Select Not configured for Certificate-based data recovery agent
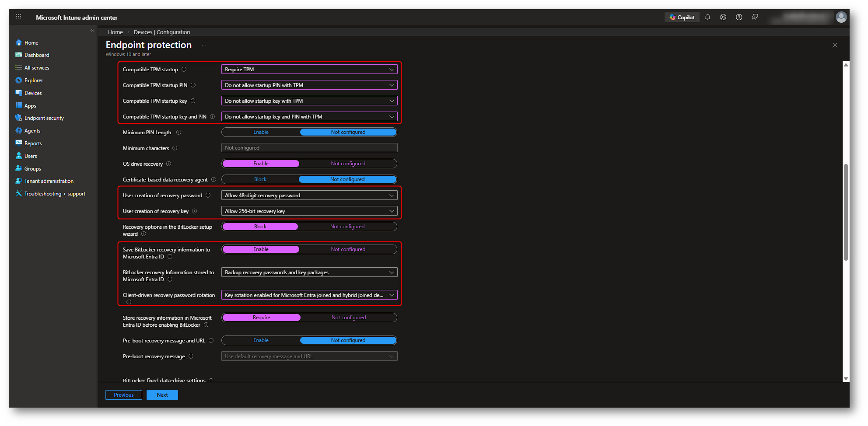 pyautogui.click(x=347, y=179)
